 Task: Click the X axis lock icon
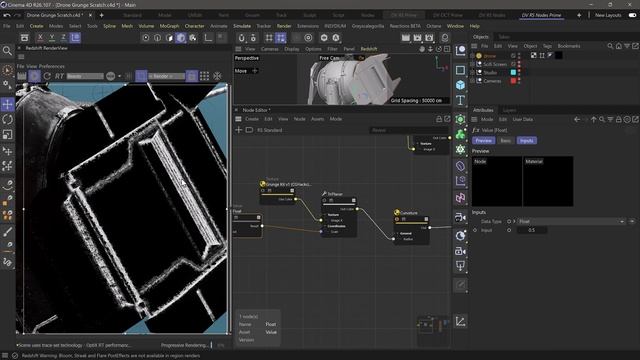point(40,38)
